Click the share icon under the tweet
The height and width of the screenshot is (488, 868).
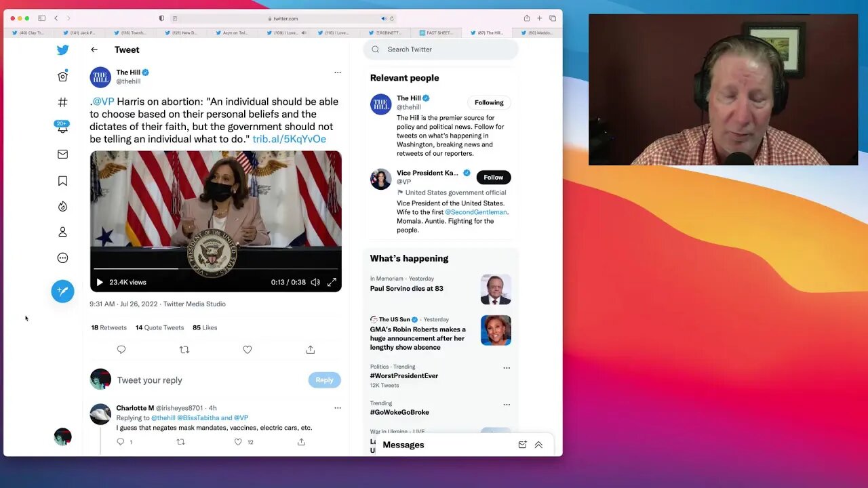tap(310, 350)
